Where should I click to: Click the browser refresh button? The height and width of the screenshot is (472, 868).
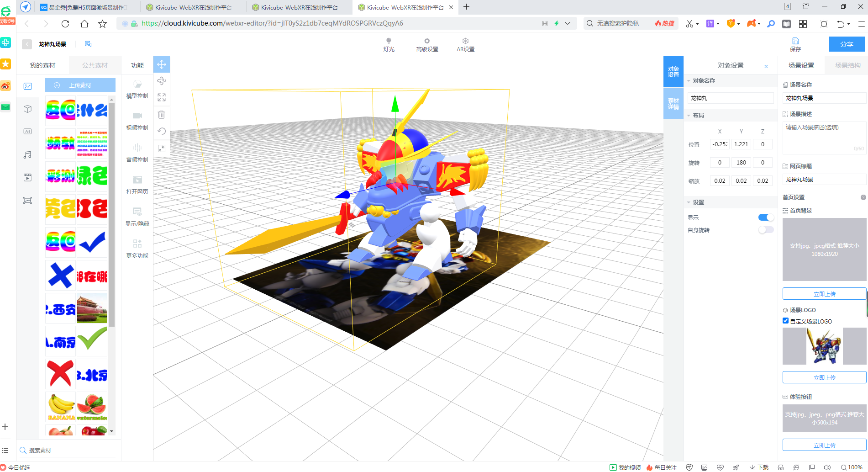(x=65, y=24)
